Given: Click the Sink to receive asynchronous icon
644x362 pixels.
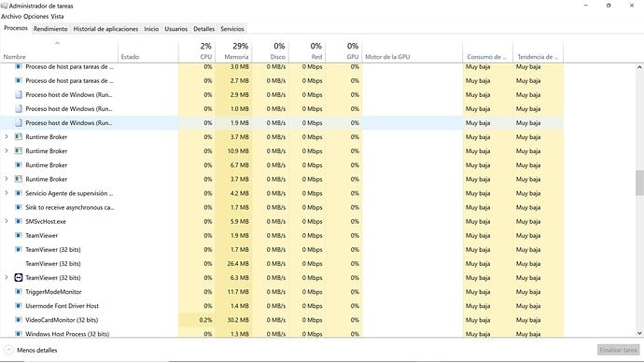Looking at the screenshot, I should 18,207.
